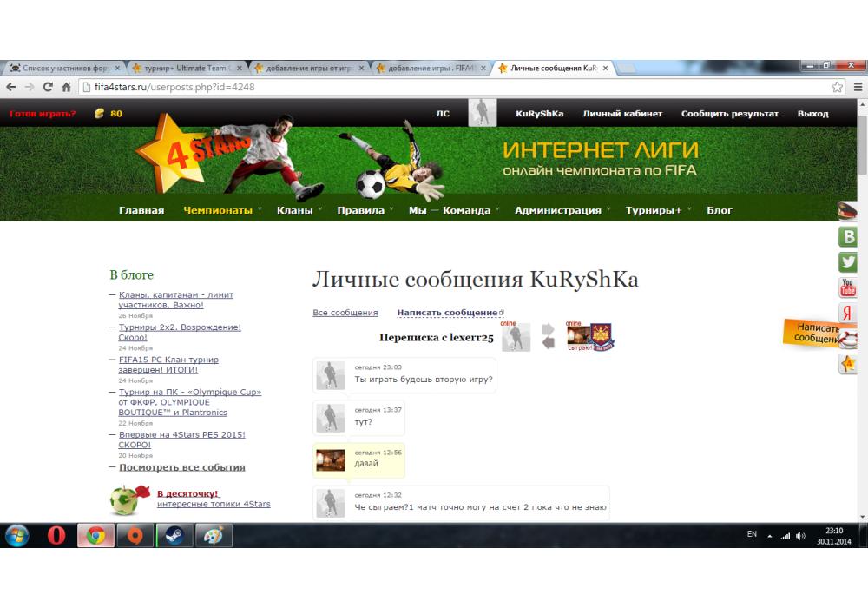The image size is (868, 608).
Task: Expand the 'Кланы' navigation dropdown
Action: (299, 210)
